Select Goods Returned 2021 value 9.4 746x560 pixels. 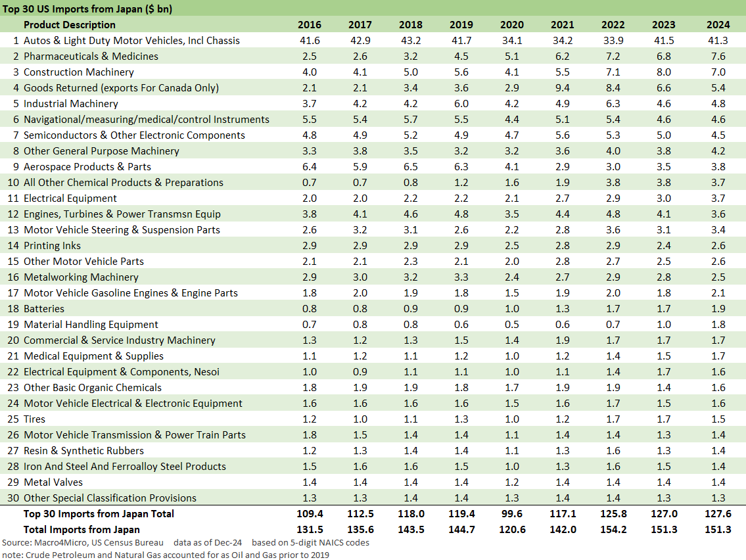(x=563, y=88)
